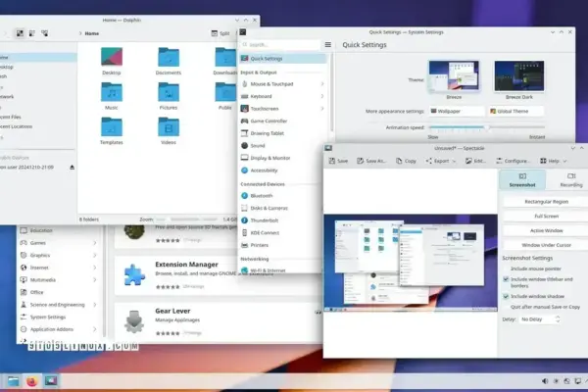The width and height of the screenshot is (588, 392).
Task: Select the Breeze Dark theme thumbnail
Action: tap(519, 75)
